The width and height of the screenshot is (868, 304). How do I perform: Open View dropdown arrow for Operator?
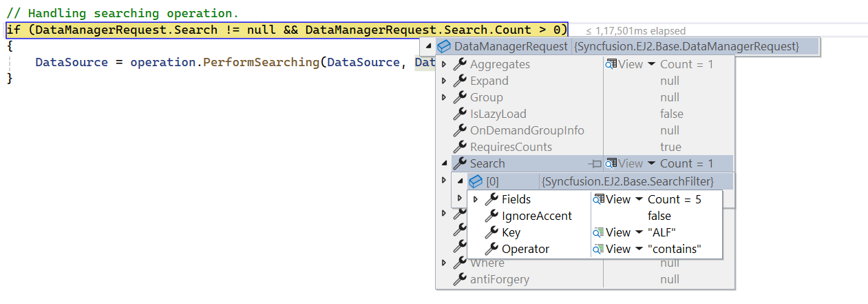[x=638, y=249]
